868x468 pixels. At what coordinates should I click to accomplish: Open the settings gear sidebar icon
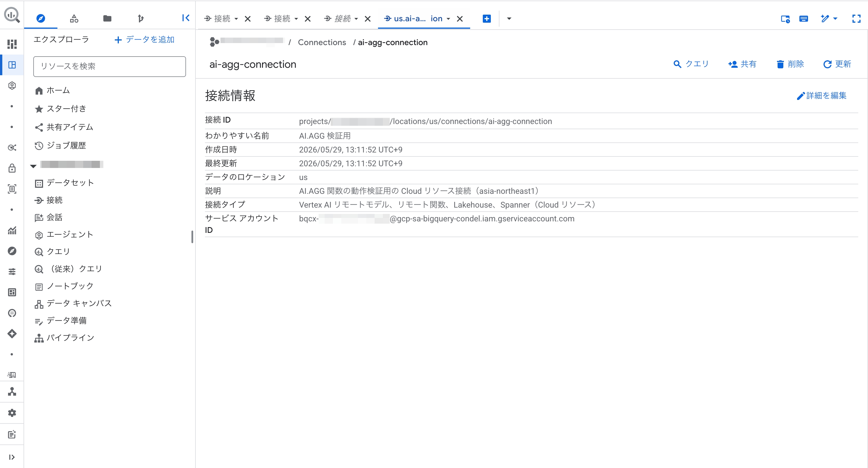pos(12,413)
